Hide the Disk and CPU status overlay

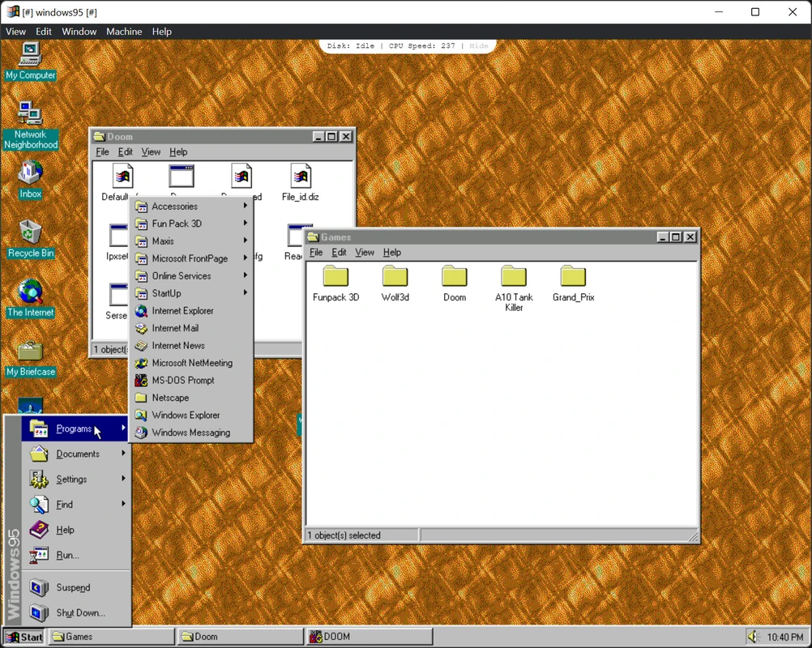(479, 46)
